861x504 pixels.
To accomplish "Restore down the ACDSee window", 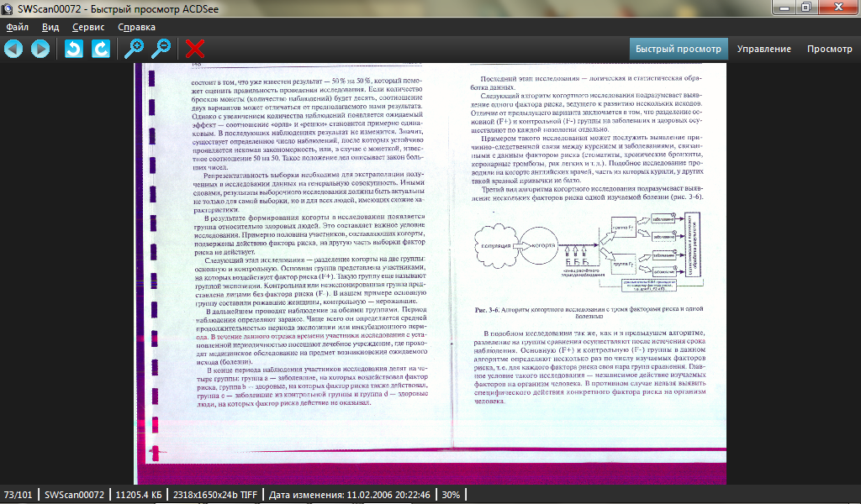I will click(x=806, y=8).
